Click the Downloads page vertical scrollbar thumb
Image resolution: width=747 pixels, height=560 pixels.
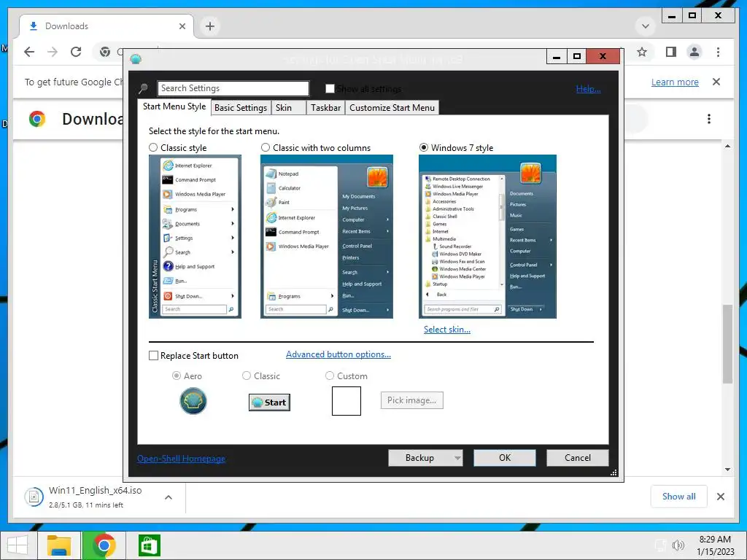727,344
